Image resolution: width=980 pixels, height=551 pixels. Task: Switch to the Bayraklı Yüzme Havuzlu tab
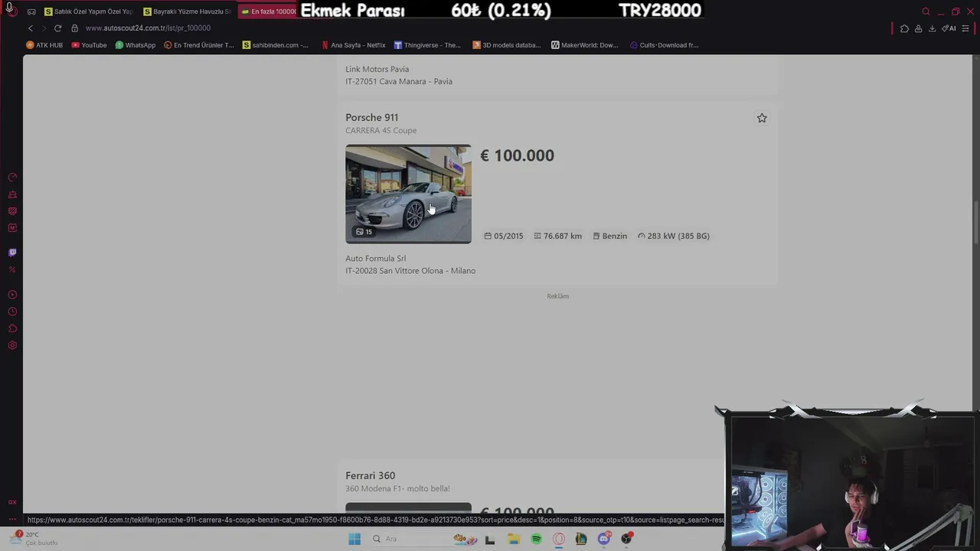(188, 11)
